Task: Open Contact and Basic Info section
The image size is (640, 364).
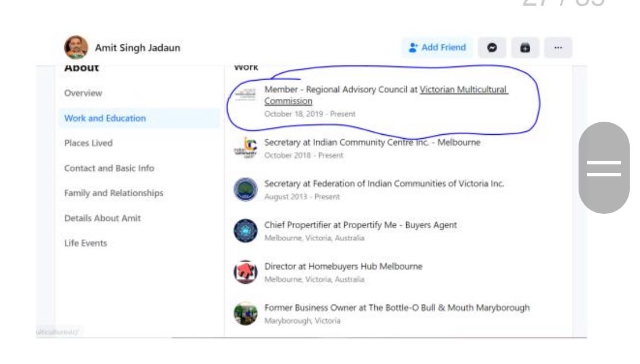Action: coord(109,168)
